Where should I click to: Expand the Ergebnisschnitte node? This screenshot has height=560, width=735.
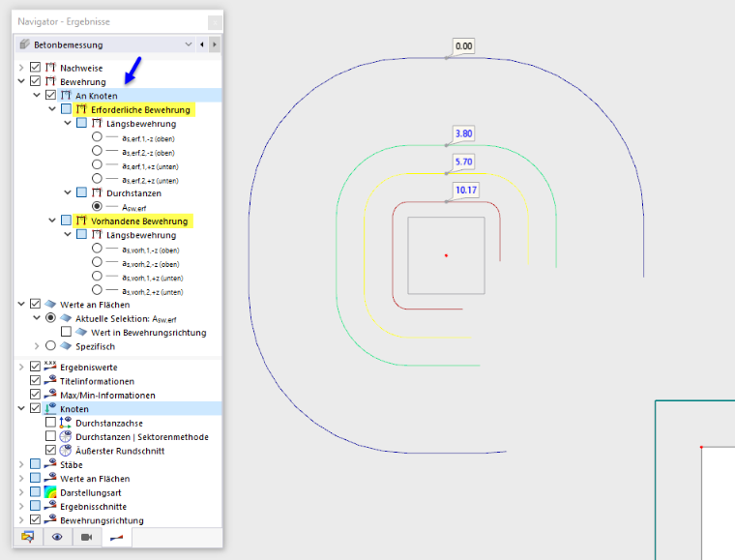(21, 506)
